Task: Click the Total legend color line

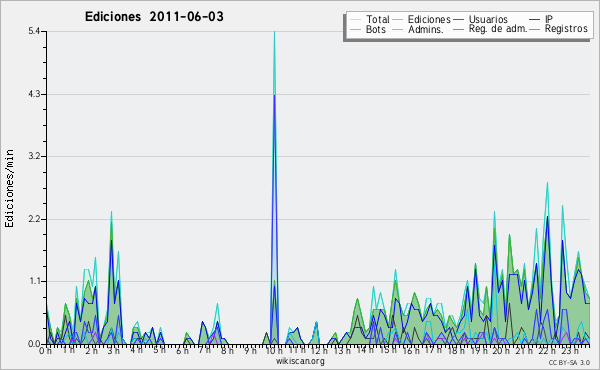Action: 355,20
